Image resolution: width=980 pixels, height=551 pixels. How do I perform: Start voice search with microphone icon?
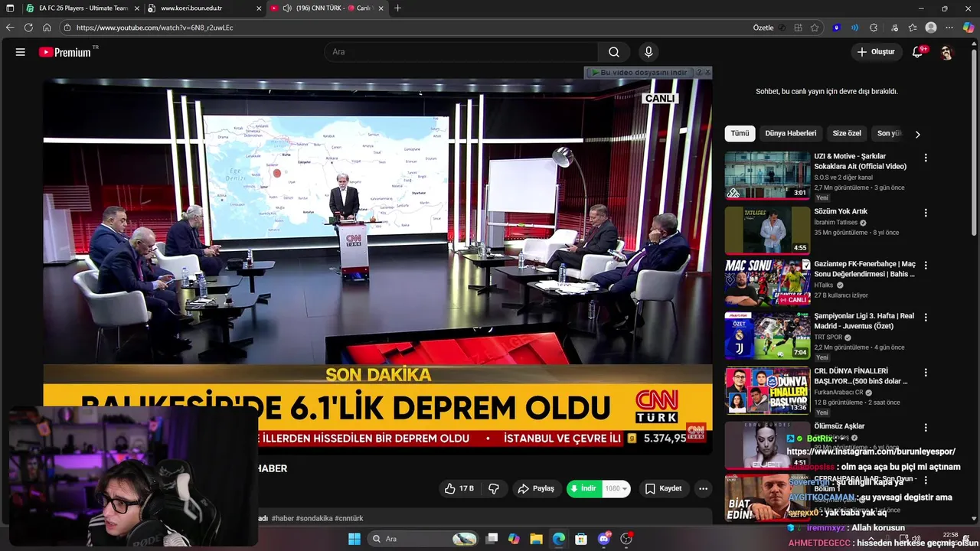pos(648,52)
